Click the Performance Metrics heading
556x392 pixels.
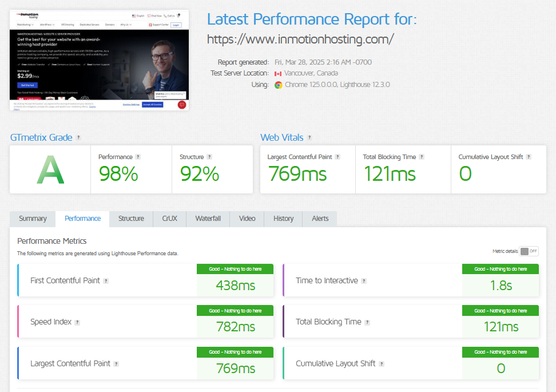click(52, 241)
